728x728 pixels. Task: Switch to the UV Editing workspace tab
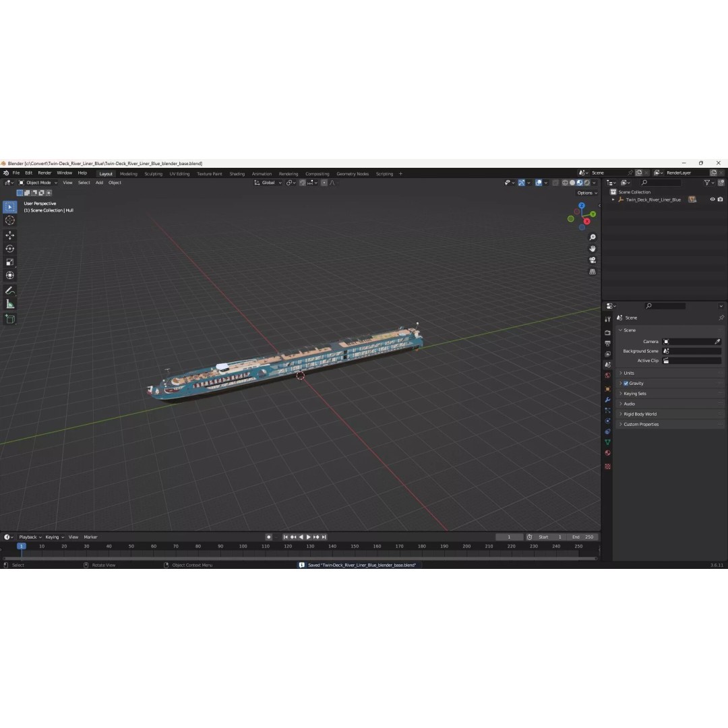pyautogui.click(x=180, y=174)
